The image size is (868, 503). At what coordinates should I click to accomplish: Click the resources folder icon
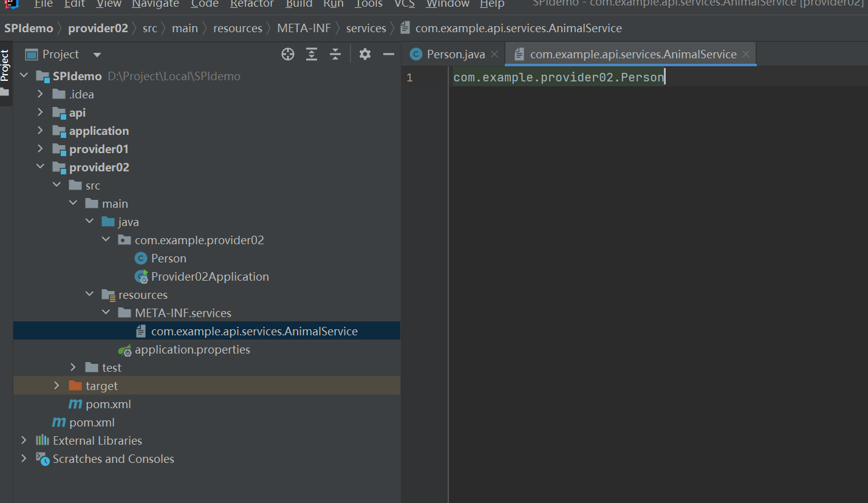[108, 295]
